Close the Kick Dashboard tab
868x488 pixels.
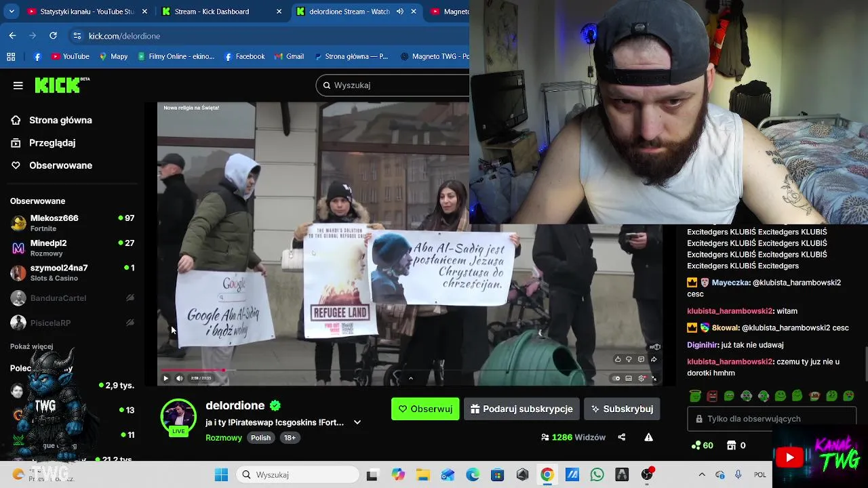279,12
